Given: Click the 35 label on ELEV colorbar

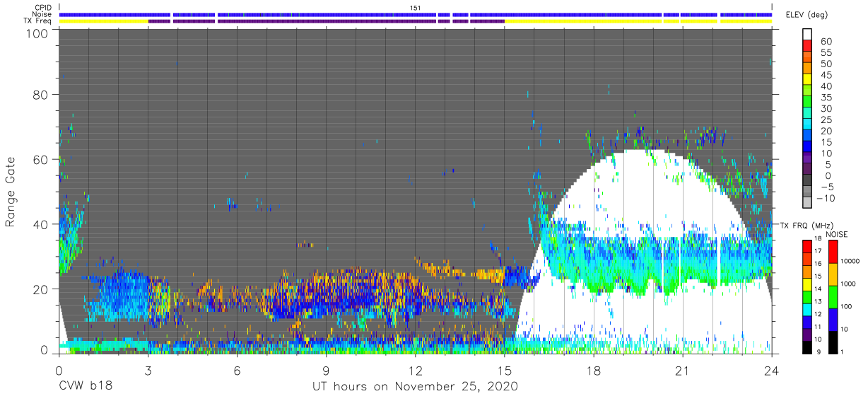Looking at the screenshot, I should (x=826, y=98).
